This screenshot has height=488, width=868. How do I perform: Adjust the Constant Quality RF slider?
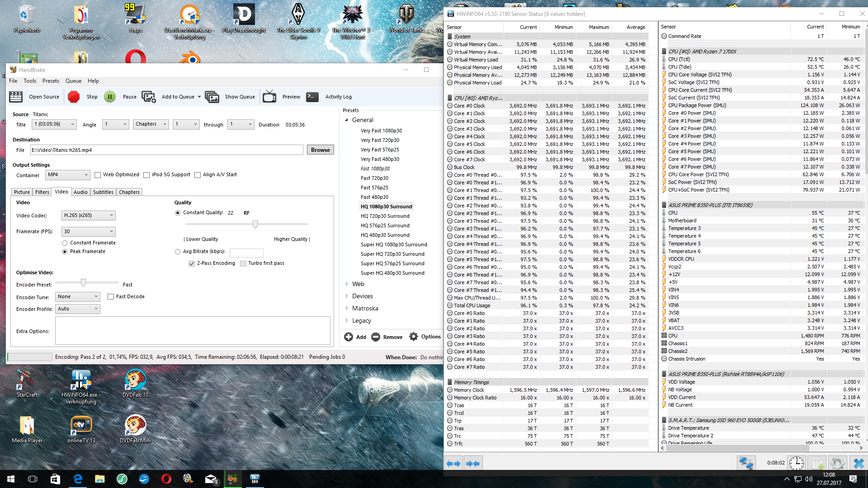click(x=255, y=224)
